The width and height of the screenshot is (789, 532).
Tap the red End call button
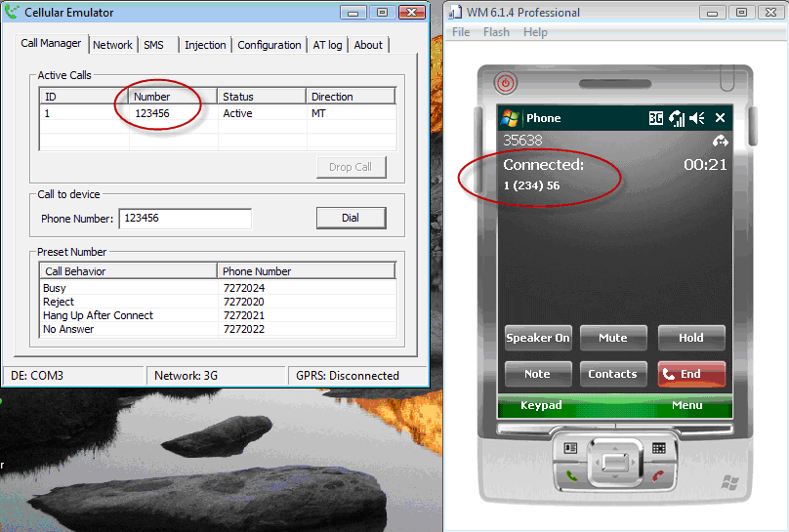point(691,374)
